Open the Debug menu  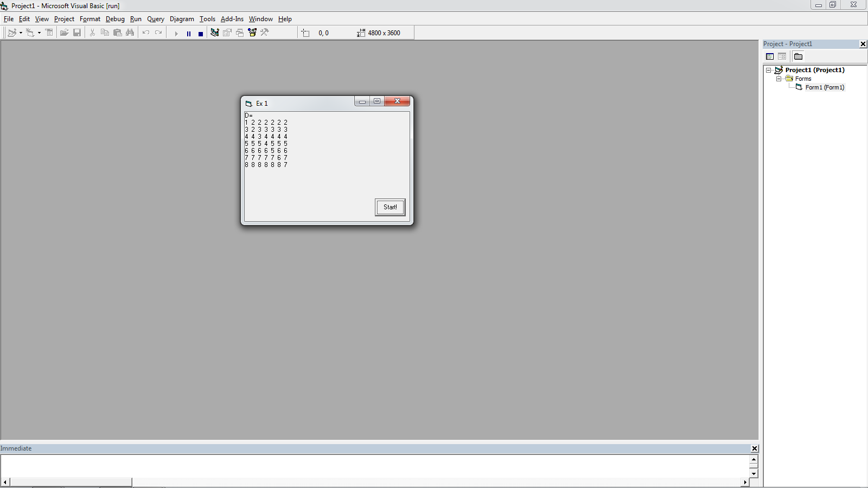tap(115, 19)
